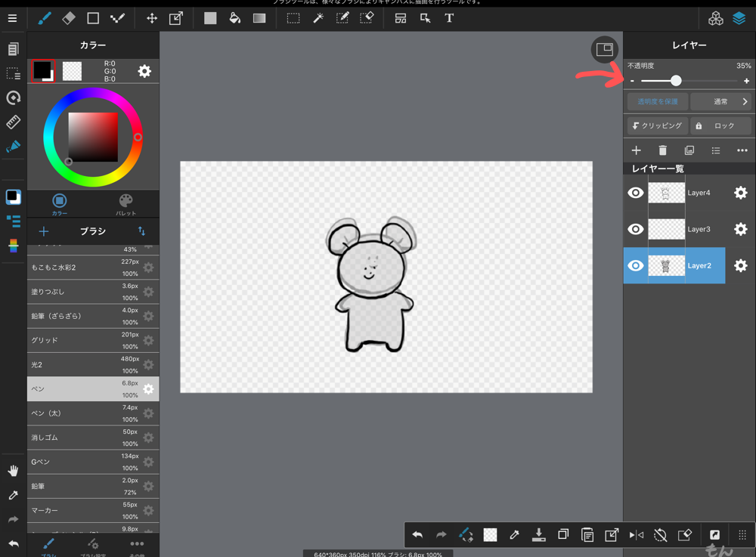This screenshot has height=557, width=756.
Task: Open Layer2 settings gear
Action: [741, 265]
